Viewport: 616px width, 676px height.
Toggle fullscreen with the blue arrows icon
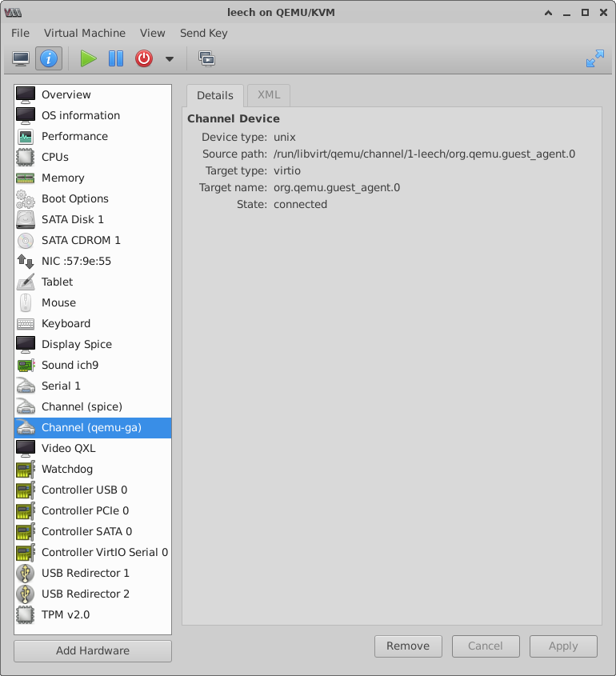tap(594, 58)
